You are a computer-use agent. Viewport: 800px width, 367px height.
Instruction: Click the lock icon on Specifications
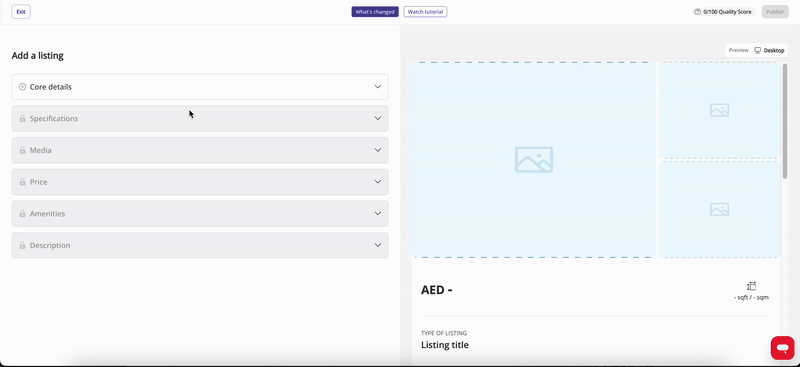pos(22,118)
